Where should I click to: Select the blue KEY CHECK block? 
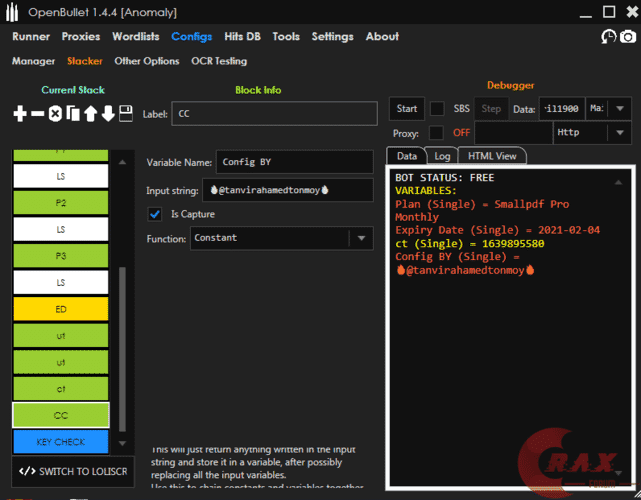pyautogui.click(x=61, y=442)
